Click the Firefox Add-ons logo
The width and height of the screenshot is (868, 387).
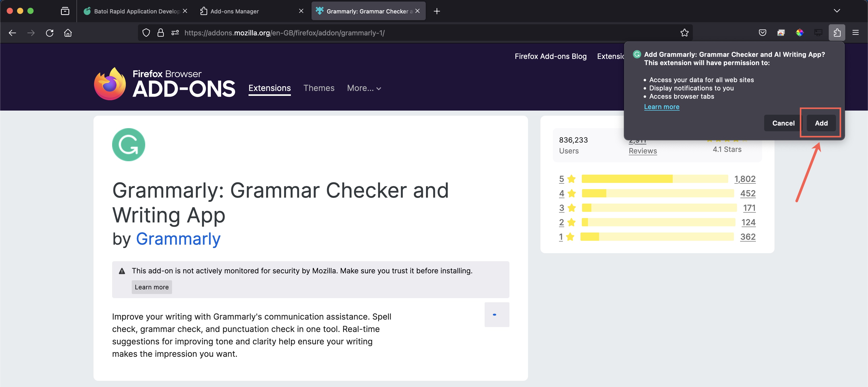165,84
